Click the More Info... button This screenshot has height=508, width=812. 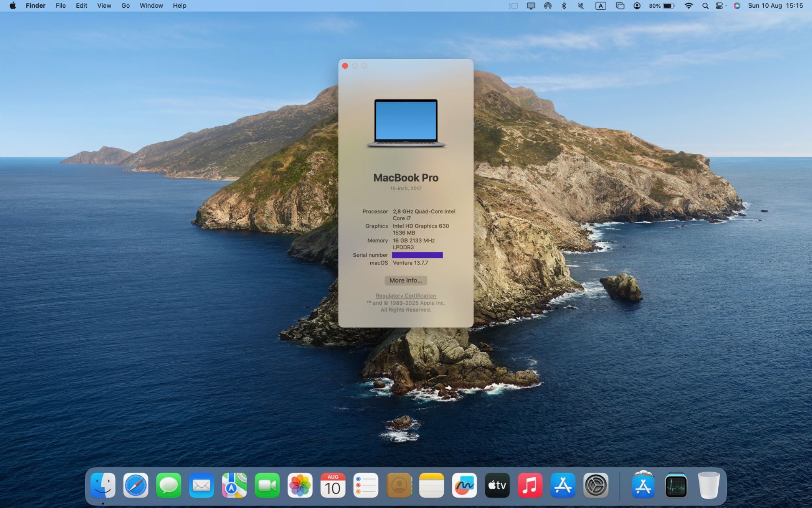[x=406, y=280]
